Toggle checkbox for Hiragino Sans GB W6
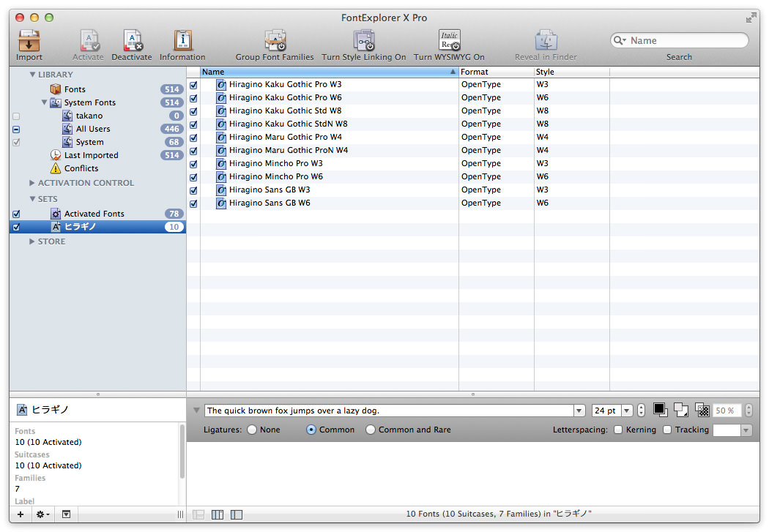The width and height of the screenshot is (769, 532). [x=194, y=203]
